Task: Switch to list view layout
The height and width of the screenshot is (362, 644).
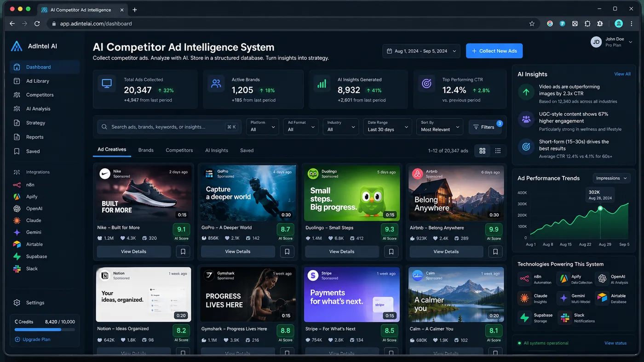Action: pyautogui.click(x=498, y=151)
